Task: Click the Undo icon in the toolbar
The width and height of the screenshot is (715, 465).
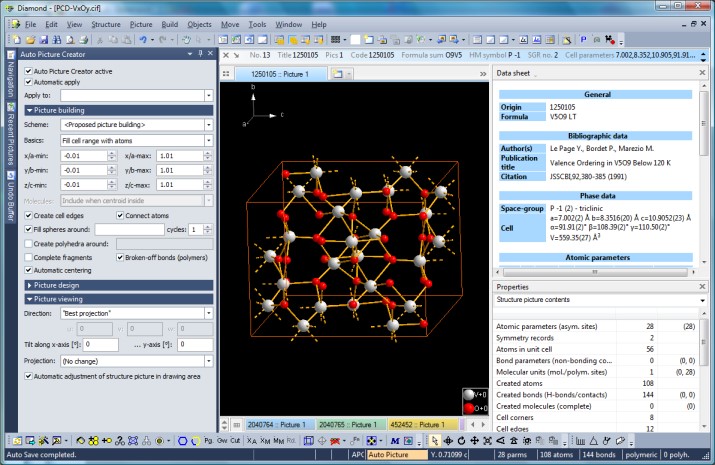Action: pyautogui.click(x=143, y=39)
